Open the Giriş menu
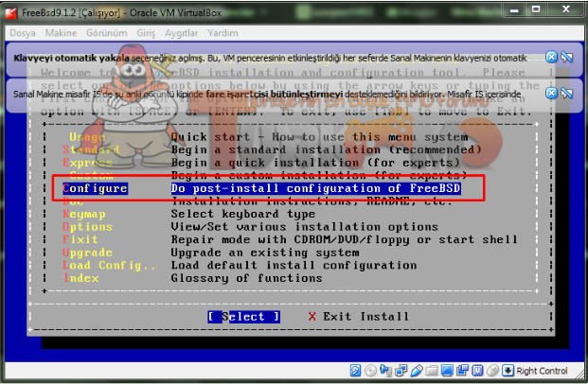 (146, 33)
